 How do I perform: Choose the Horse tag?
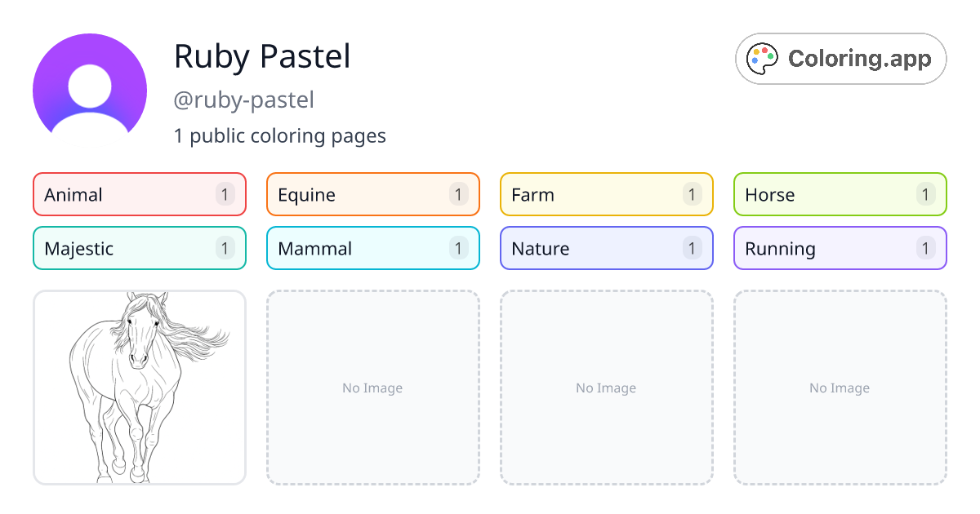coord(840,194)
